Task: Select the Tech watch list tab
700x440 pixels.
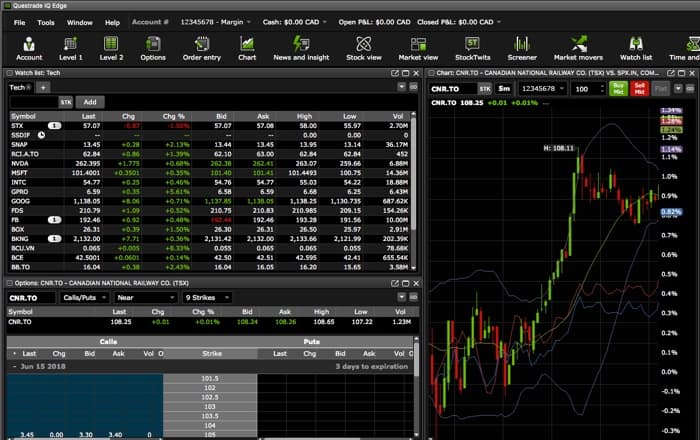Action: (20, 87)
